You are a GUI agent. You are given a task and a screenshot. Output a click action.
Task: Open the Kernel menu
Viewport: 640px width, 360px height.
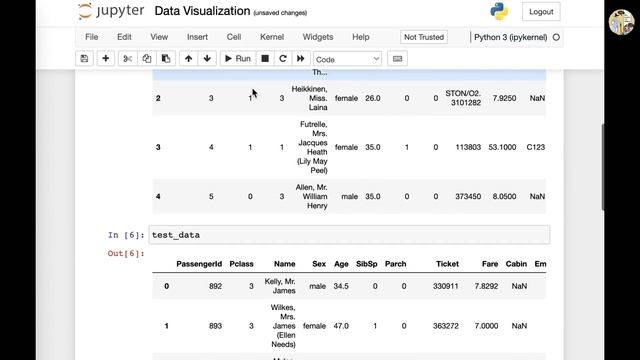(272, 37)
